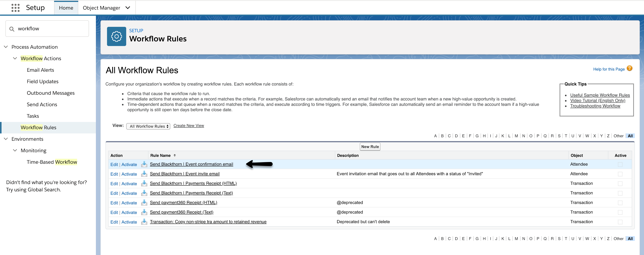Filter rules by letter S in top alphabet bar
Screen dimensions: 644x255
[559, 136]
